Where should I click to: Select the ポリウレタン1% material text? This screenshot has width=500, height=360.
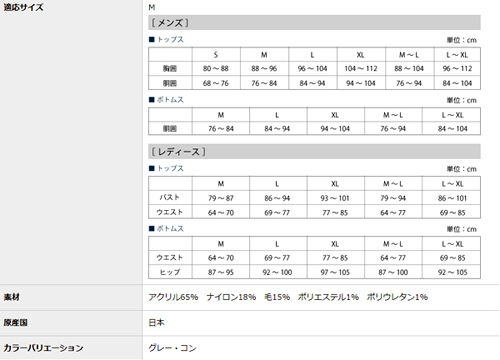[397, 297]
